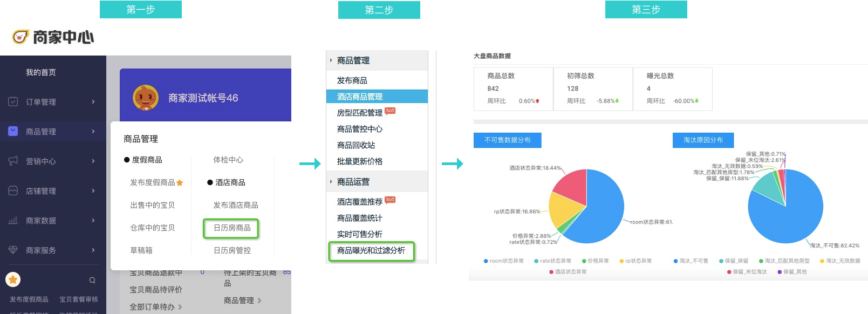Open 商品回收站 menu item
The width and height of the screenshot is (868, 314).
point(356,145)
